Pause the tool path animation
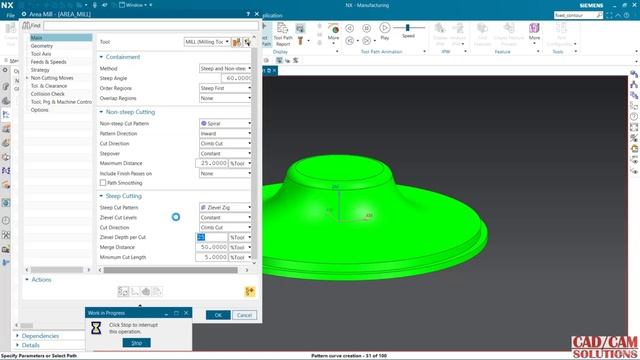This screenshot has height=360, width=640. [x=367, y=28]
